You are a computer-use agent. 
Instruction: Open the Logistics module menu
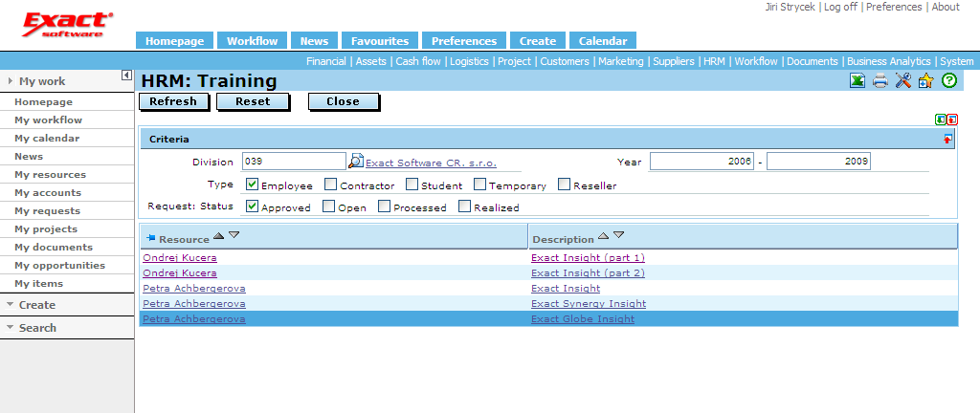click(469, 61)
